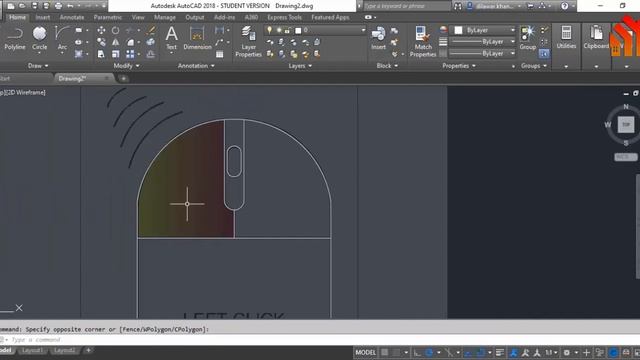Click the WCS label under ViewCube
This screenshot has height=360, width=640.
click(x=625, y=157)
